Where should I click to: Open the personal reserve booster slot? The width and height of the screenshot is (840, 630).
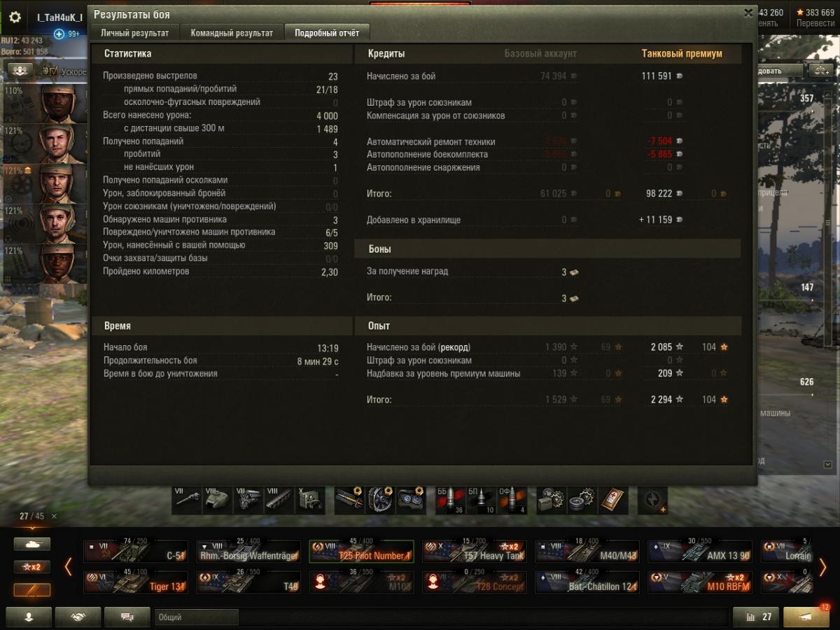point(652,500)
